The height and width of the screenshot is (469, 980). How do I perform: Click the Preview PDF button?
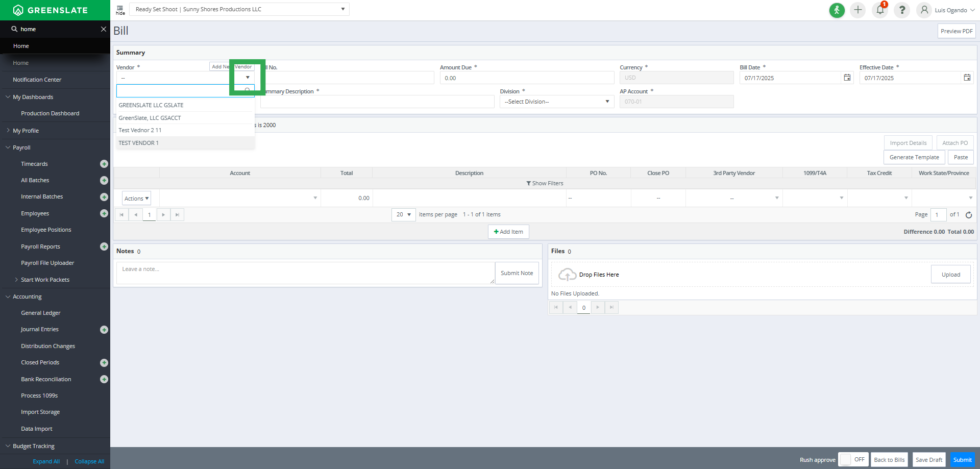[x=957, y=31]
